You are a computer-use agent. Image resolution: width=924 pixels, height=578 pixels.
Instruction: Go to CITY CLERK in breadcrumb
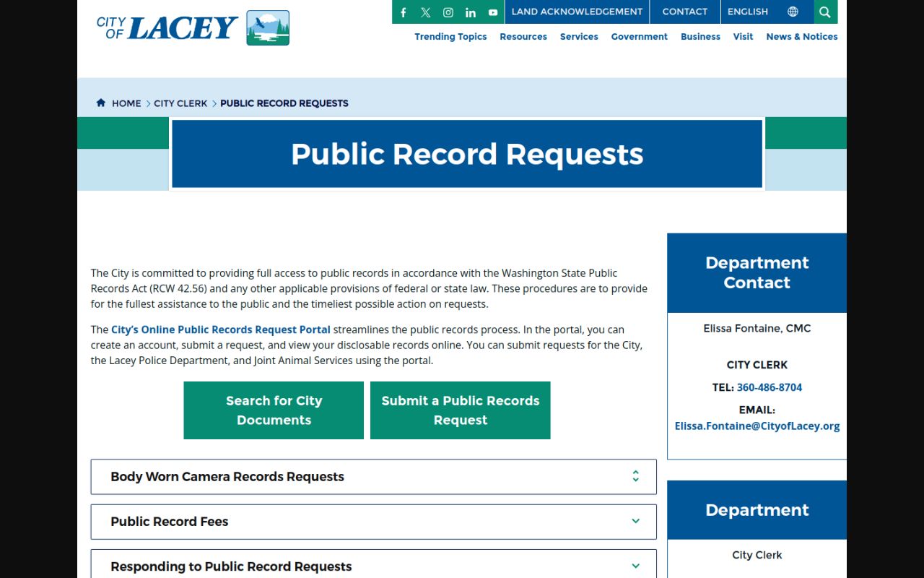[180, 103]
